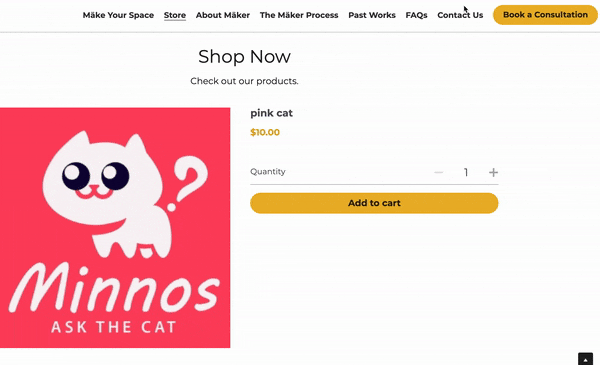Open The Maker Process page
600x365 pixels.
pyautogui.click(x=299, y=15)
